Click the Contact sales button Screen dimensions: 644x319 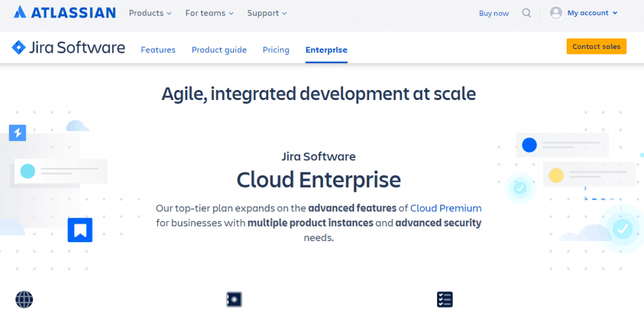click(x=596, y=47)
